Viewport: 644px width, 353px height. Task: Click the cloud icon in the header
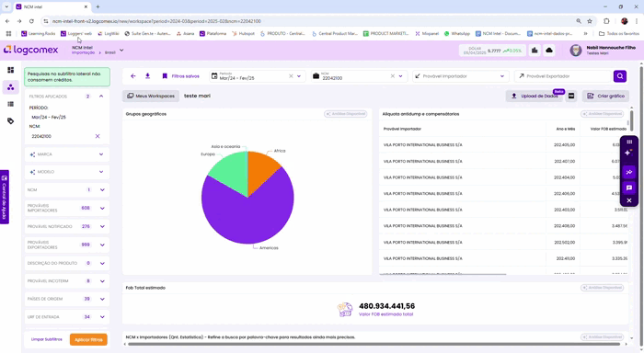click(549, 51)
